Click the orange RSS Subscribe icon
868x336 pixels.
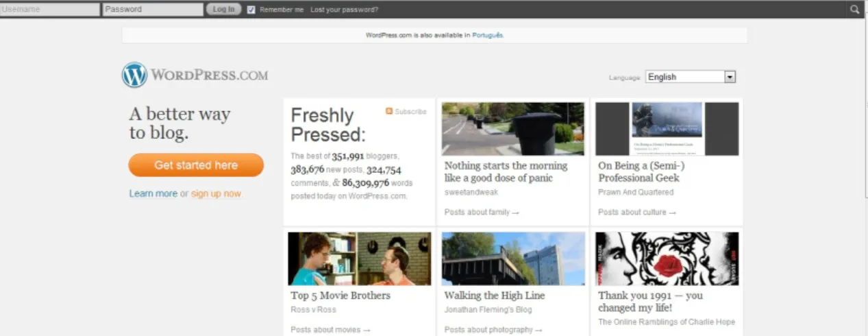(x=389, y=111)
